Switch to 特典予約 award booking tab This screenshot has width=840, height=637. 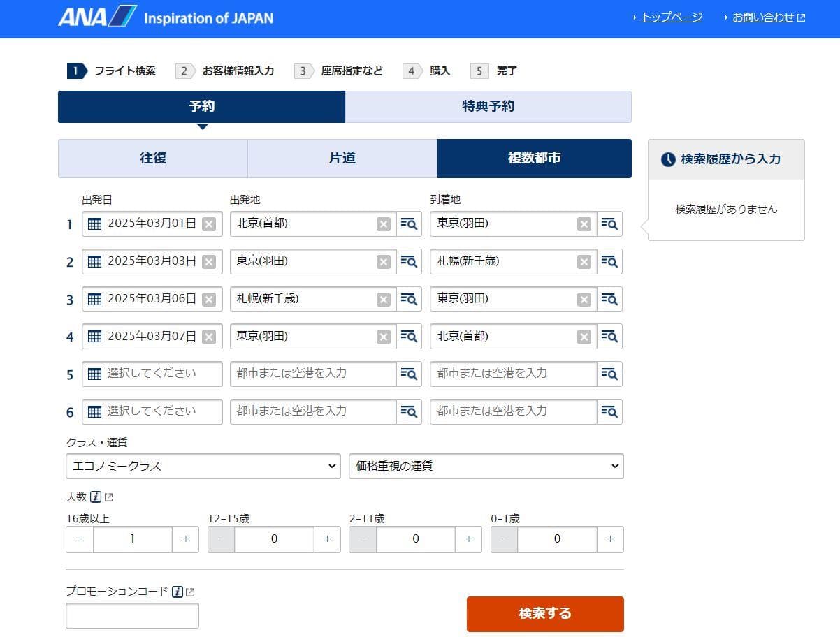[x=488, y=107]
